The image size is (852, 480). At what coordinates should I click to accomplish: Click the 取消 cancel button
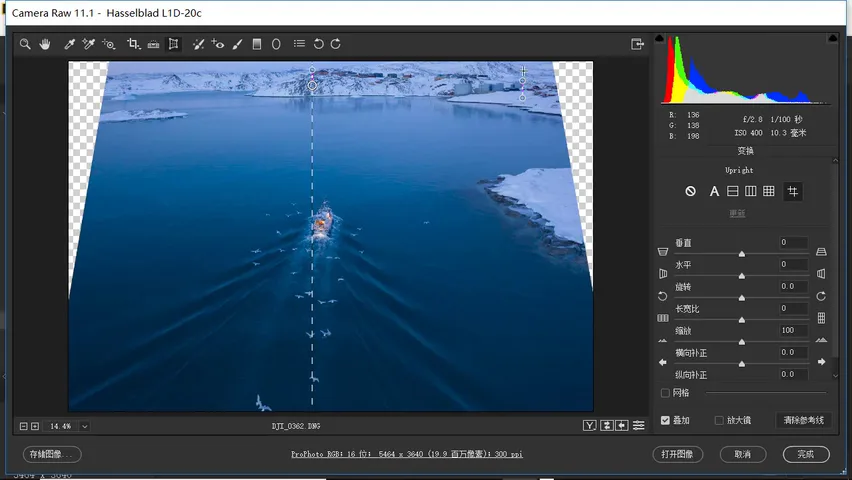[743, 454]
